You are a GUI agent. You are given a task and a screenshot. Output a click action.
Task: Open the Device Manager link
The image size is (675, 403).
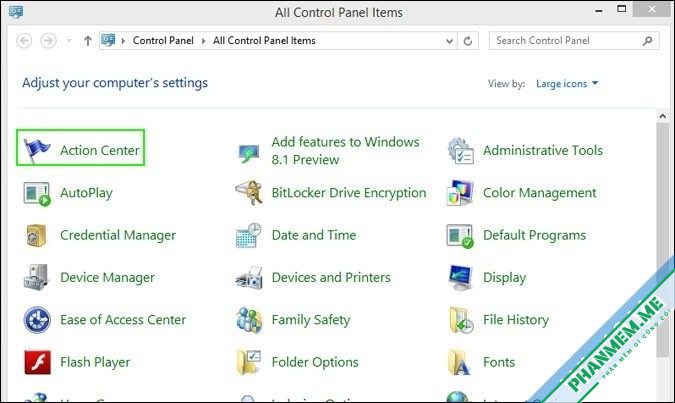click(107, 278)
